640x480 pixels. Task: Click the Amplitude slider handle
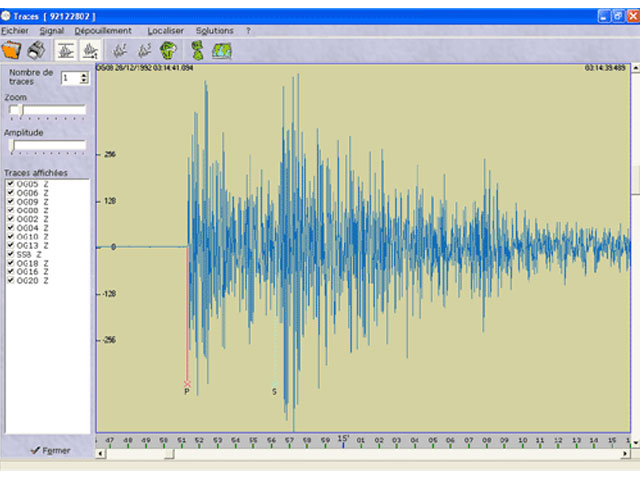[x=12, y=145]
